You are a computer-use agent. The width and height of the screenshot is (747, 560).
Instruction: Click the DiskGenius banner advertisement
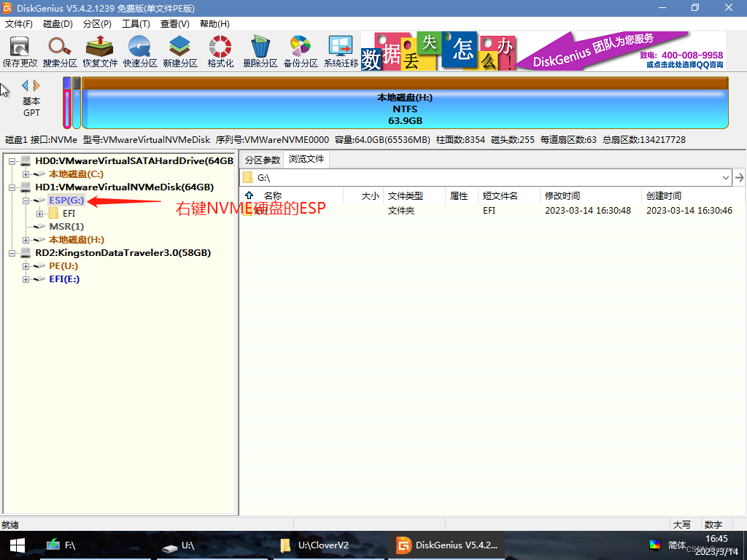[x=543, y=52]
